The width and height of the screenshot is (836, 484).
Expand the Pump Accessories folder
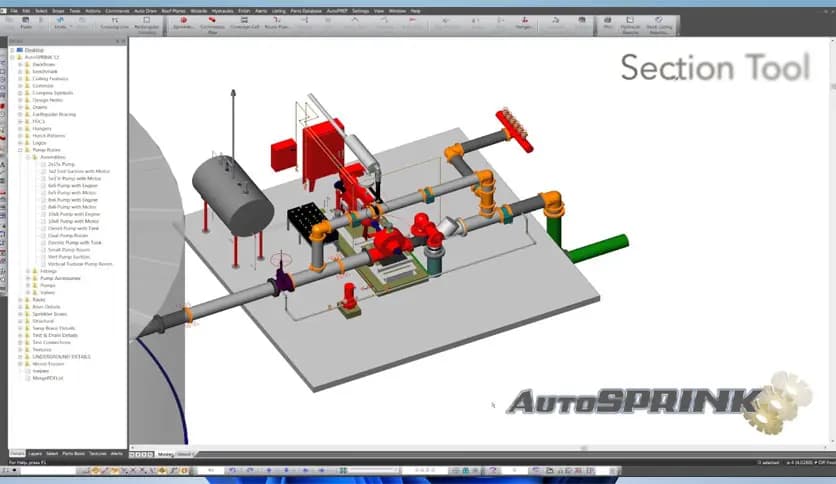pos(28,278)
